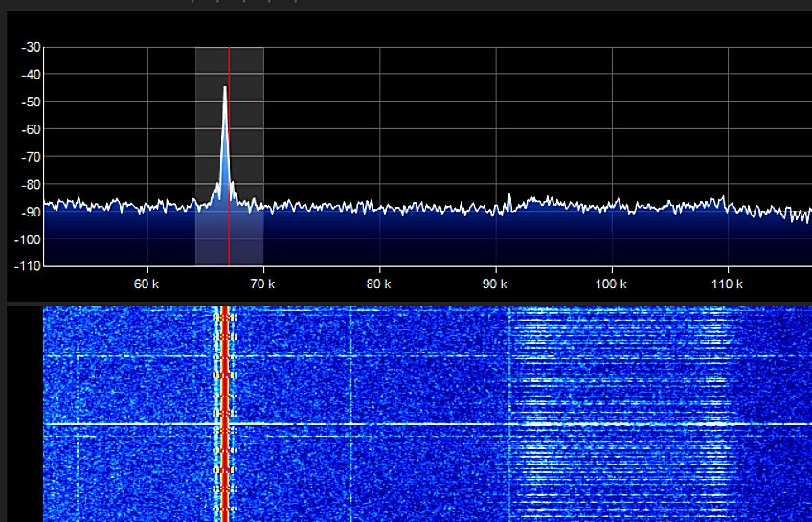Click the bright horizontal burst line in the waterfall
812x522 pixels.
pos(428,424)
